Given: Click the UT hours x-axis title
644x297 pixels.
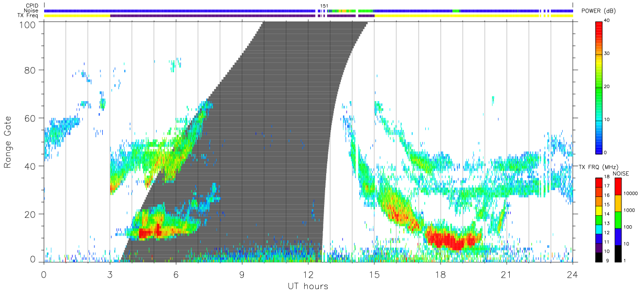Looking at the screenshot, I should pyautogui.click(x=307, y=286).
